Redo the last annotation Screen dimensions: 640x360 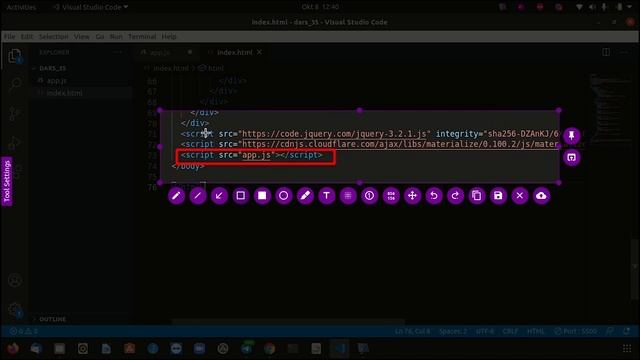[x=455, y=196]
